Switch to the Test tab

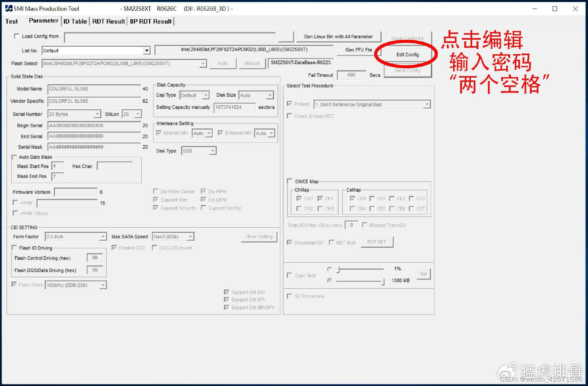point(12,21)
